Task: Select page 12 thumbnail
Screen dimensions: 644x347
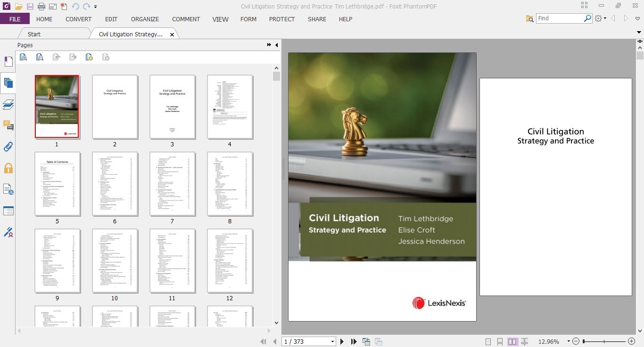Action: pyautogui.click(x=230, y=261)
